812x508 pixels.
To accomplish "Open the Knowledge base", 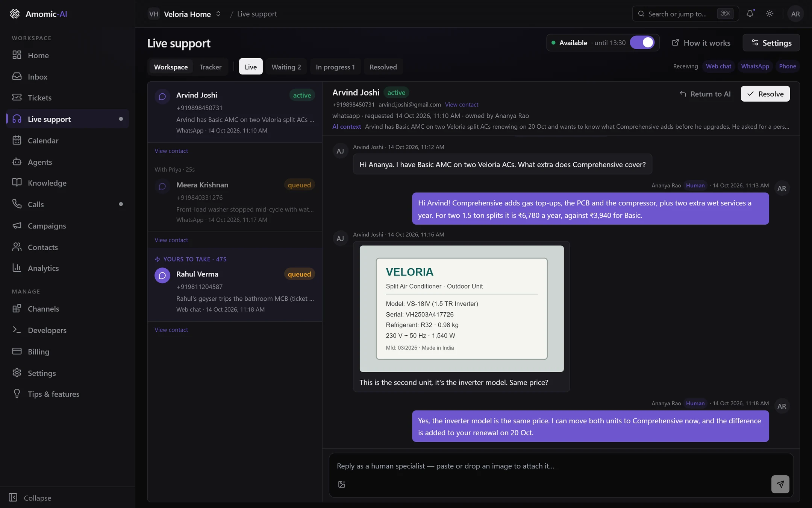I will pos(68,183).
